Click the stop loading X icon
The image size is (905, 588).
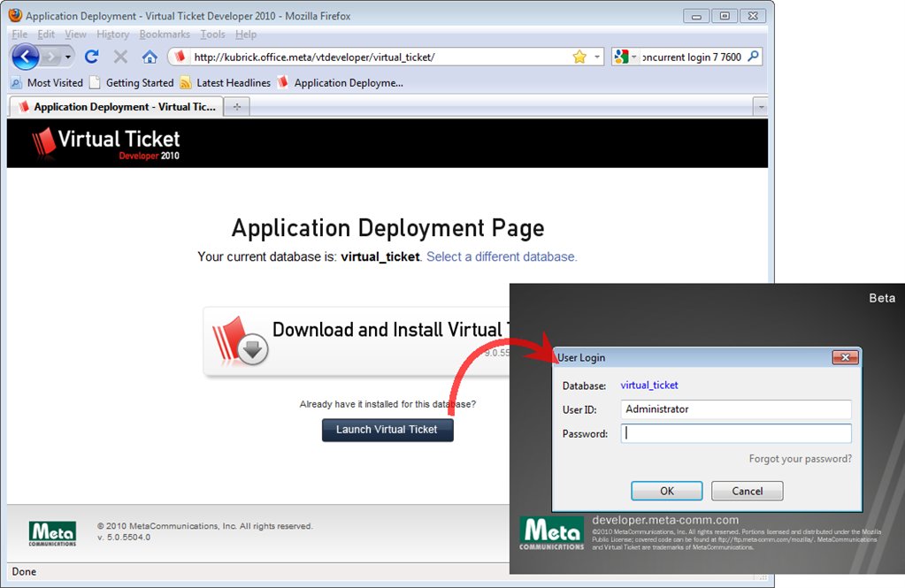point(120,57)
